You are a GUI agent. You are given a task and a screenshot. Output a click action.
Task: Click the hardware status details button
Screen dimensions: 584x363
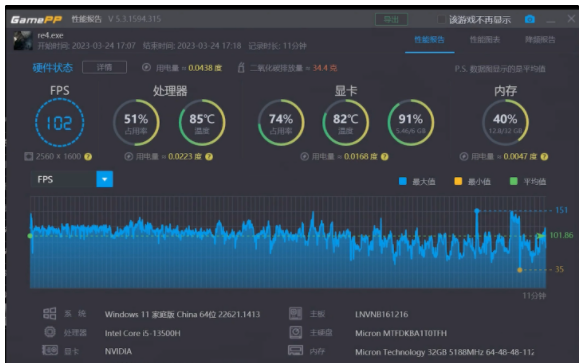(104, 67)
